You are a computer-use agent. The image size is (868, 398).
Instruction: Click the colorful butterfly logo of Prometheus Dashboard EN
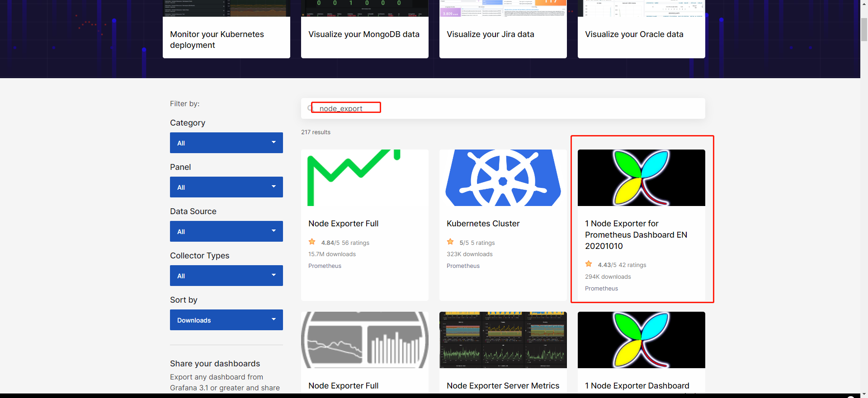[x=641, y=178]
